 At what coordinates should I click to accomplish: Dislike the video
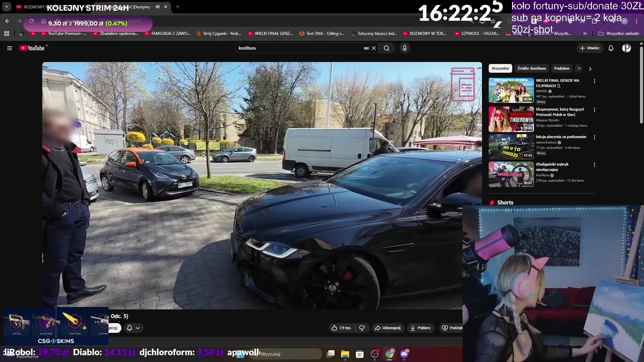362,328
